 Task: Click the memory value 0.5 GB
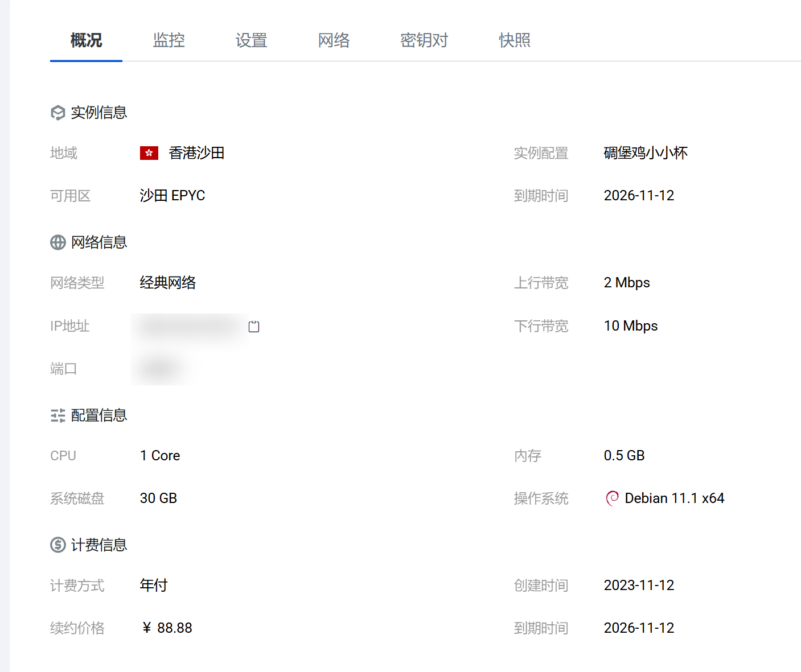click(x=624, y=456)
